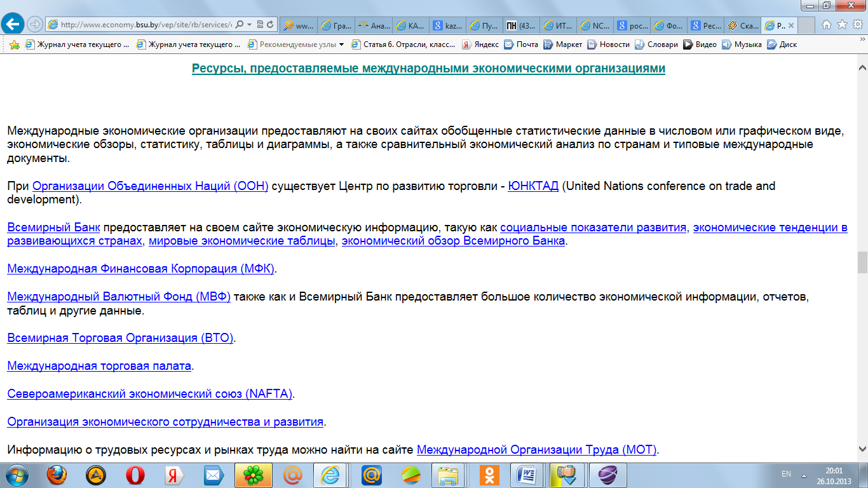This screenshot has height=488, width=868.
Task: Open the Почта bookmark
Action: pyautogui.click(x=521, y=44)
